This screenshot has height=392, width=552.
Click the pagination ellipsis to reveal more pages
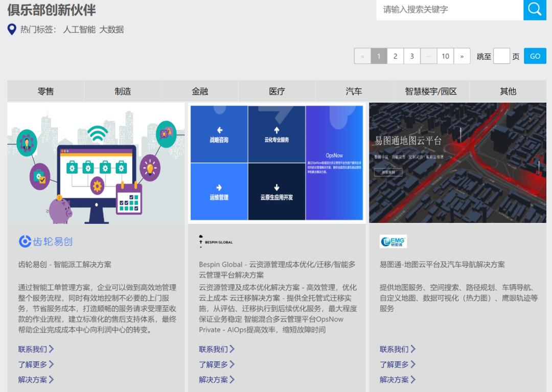coord(428,56)
